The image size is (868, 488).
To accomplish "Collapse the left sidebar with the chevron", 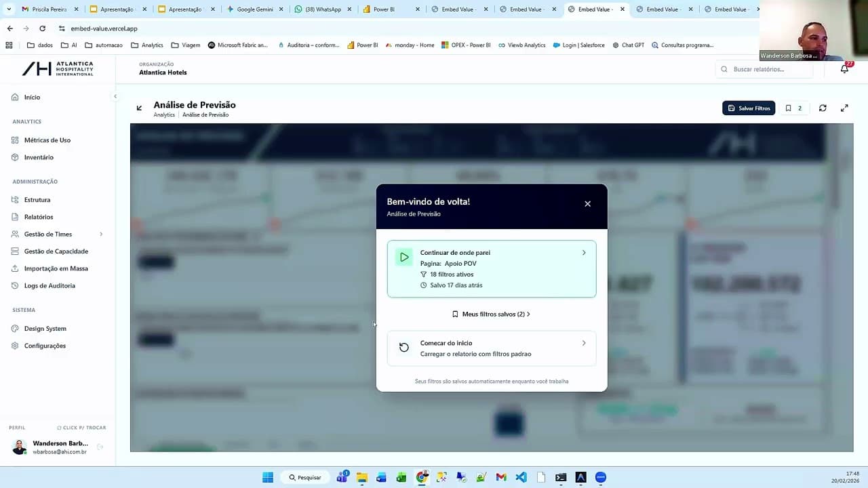I will (x=115, y=96).
